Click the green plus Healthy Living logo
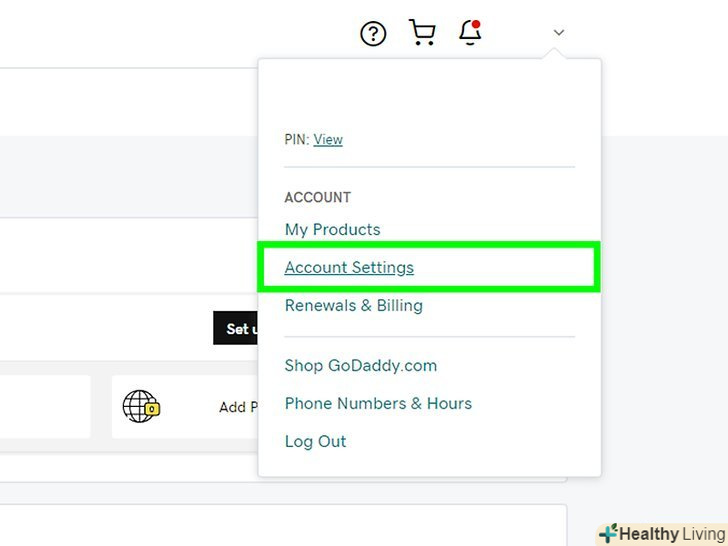The width and height of the screenshot is (728, 546). coord(608,533)
